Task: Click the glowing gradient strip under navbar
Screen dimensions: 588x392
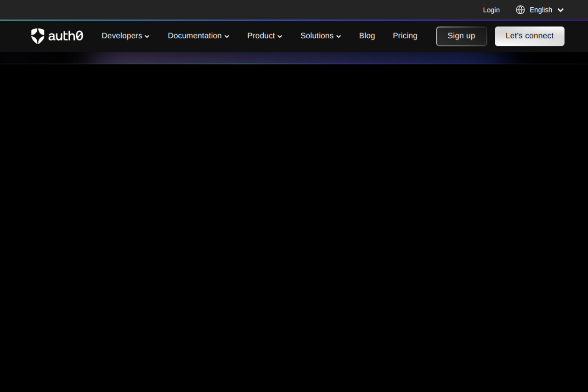Action: pos(294,58)
